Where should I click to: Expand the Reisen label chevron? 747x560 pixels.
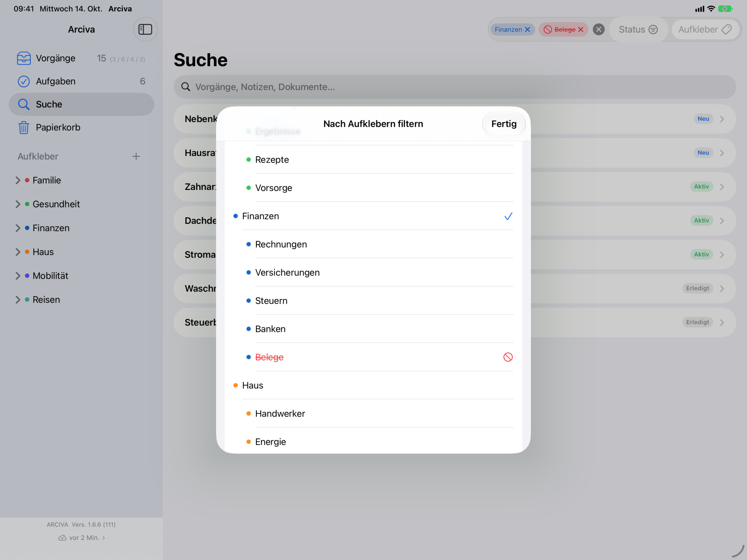(x=18, y=300)
